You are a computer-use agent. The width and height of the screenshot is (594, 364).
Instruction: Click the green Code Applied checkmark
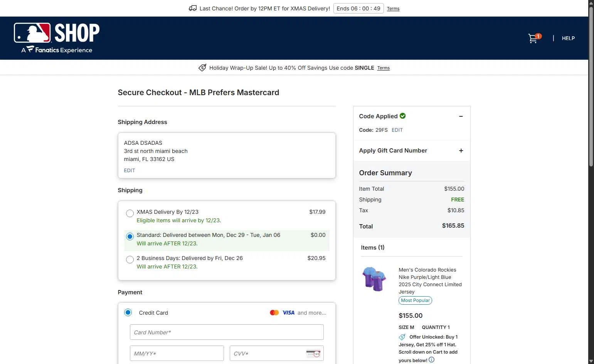[403, 116]
